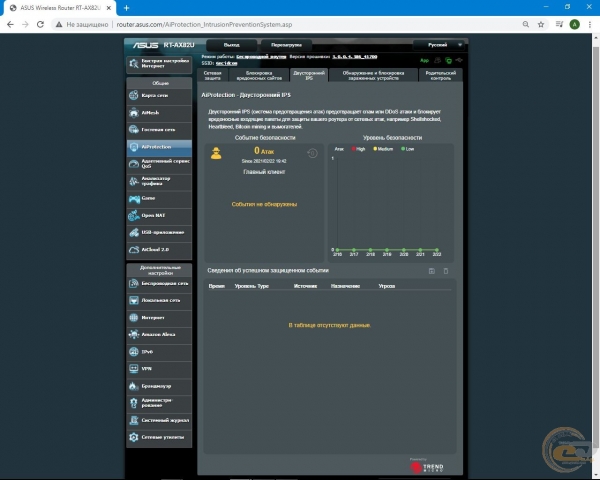Click the Время column header
This screenshot has height=480, width=600.
point(217,286)
